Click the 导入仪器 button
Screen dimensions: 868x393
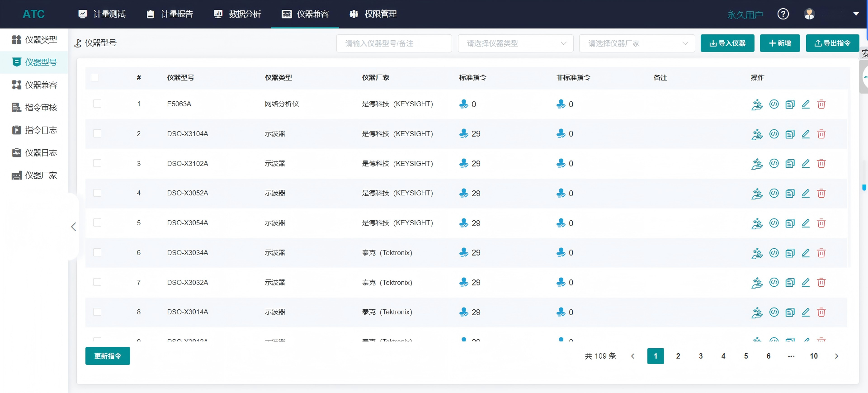click(x=727, y=43)
